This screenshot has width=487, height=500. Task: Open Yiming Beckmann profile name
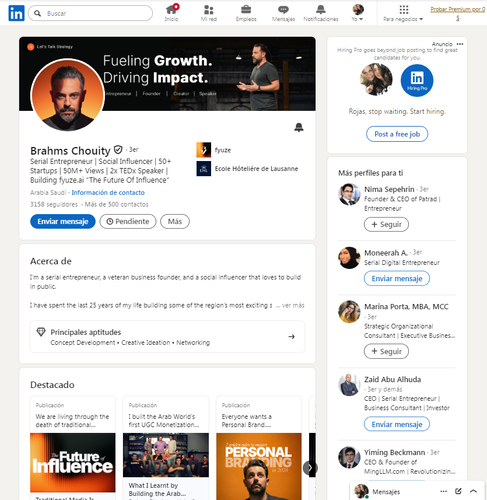pos(394,452)
